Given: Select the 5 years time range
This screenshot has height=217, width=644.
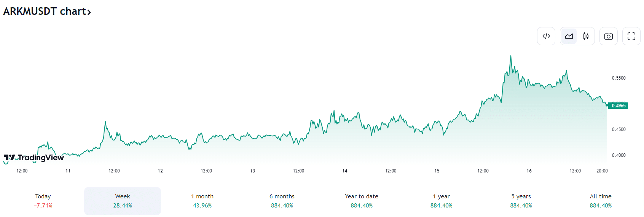Looking at the screenshot, I should [x=521, y=201].
